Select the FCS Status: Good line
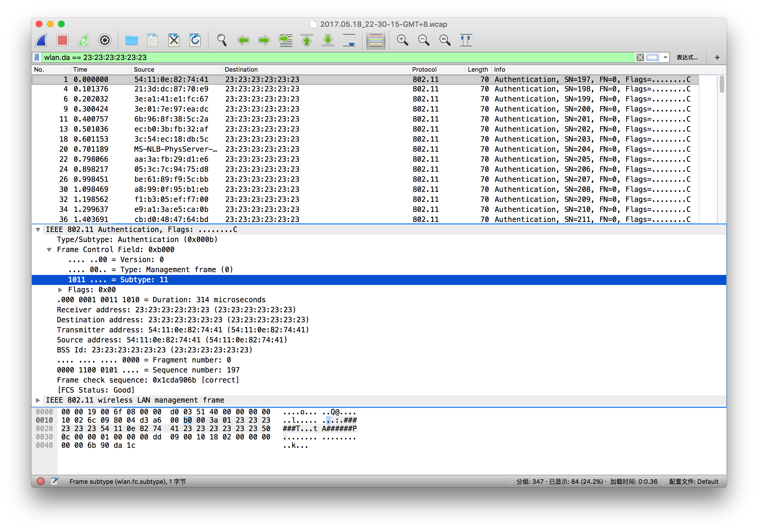Image resolution: width=758 pixels, height=532 pixels. pos(379,390)
